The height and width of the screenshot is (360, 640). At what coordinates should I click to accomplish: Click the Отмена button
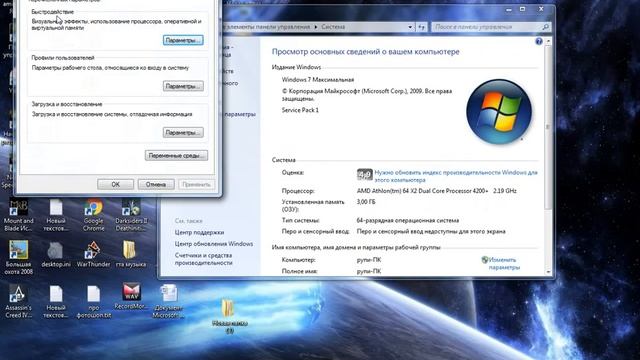(x=156, y=184)
